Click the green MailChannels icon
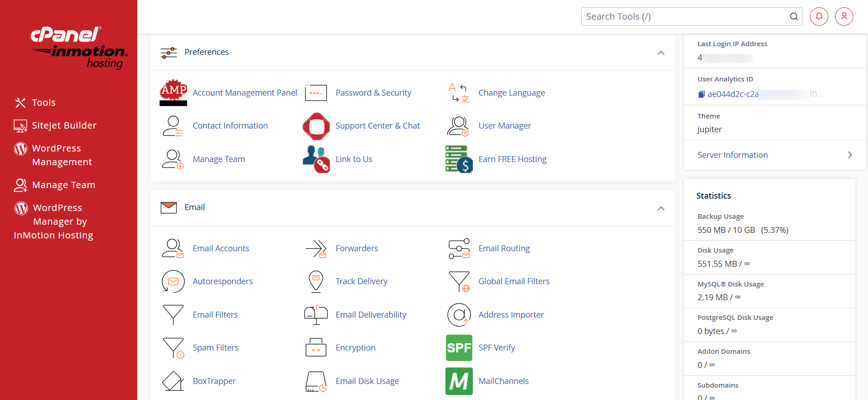 pyautogui.click(x=459, y=381)
